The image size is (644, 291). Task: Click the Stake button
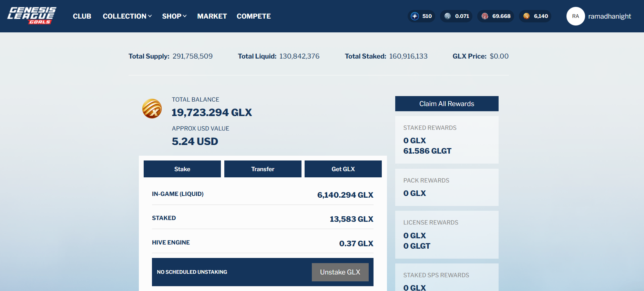182,169
